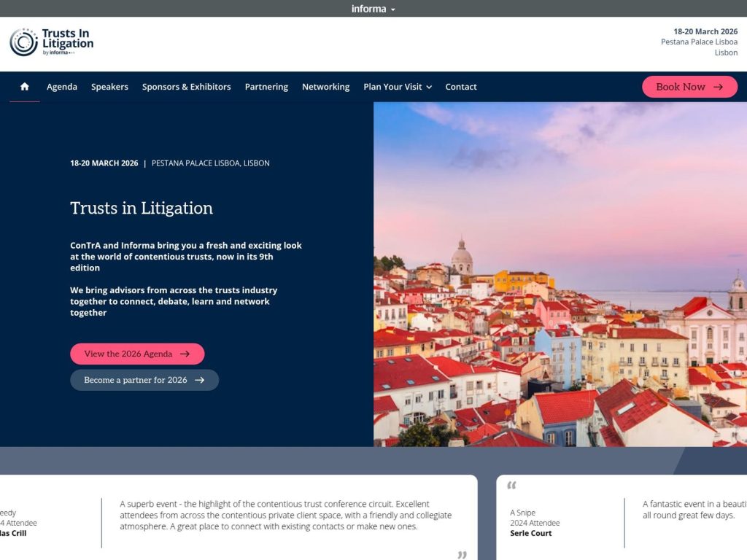This screenshot has width=747, height=560.
Task: Click the Book Now button
Action: point(689,86)
